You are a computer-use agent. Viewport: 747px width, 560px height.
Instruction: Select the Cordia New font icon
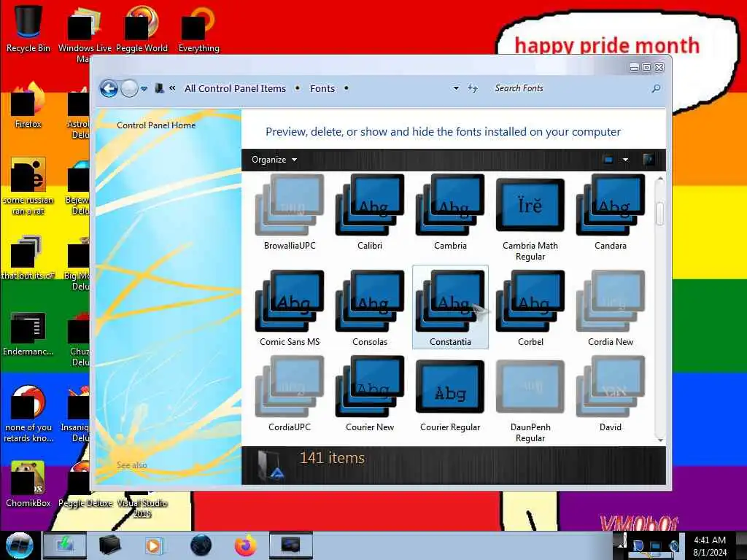611,301
